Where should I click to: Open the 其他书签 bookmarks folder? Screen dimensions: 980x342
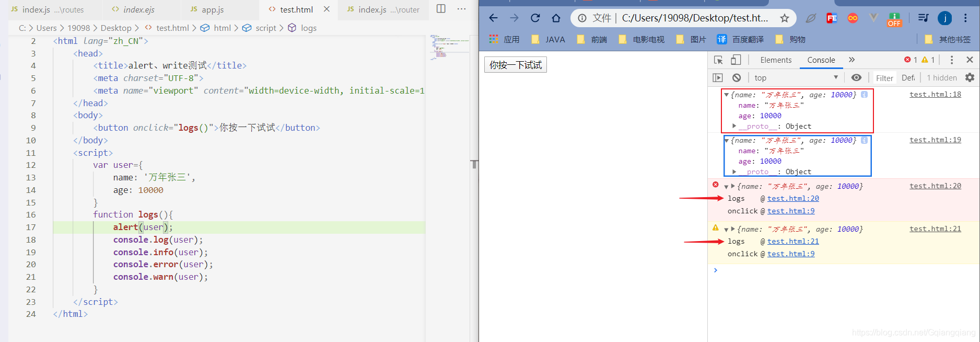[948, 39]
